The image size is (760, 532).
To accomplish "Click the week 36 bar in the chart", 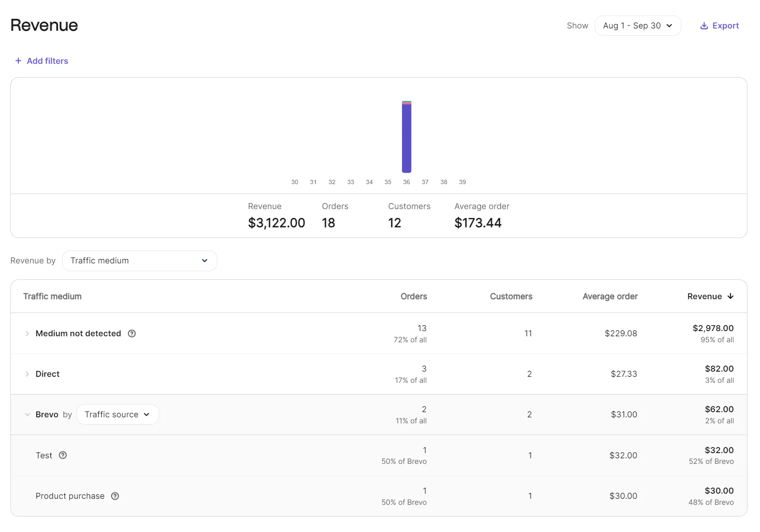I will pyautogui.click(x=406, y=137).
